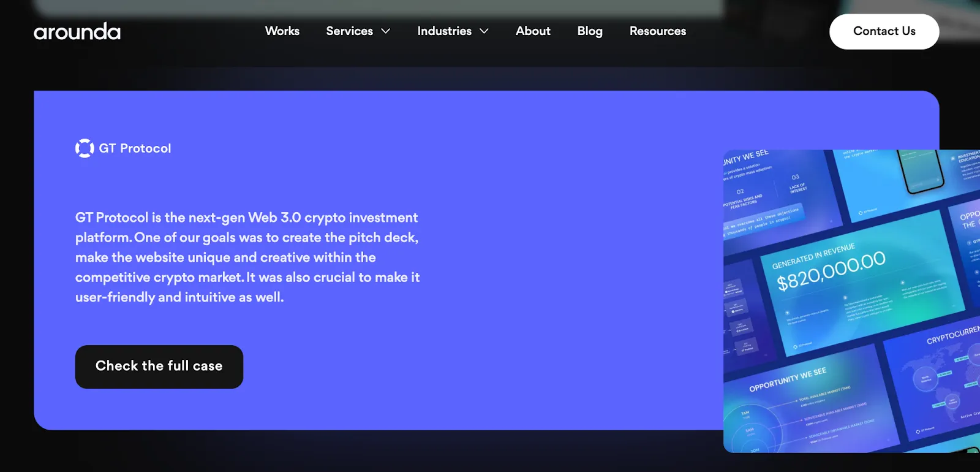Click the Check the full case button
The width and height of the screenshot is (980, 472).
pos(159,367)
